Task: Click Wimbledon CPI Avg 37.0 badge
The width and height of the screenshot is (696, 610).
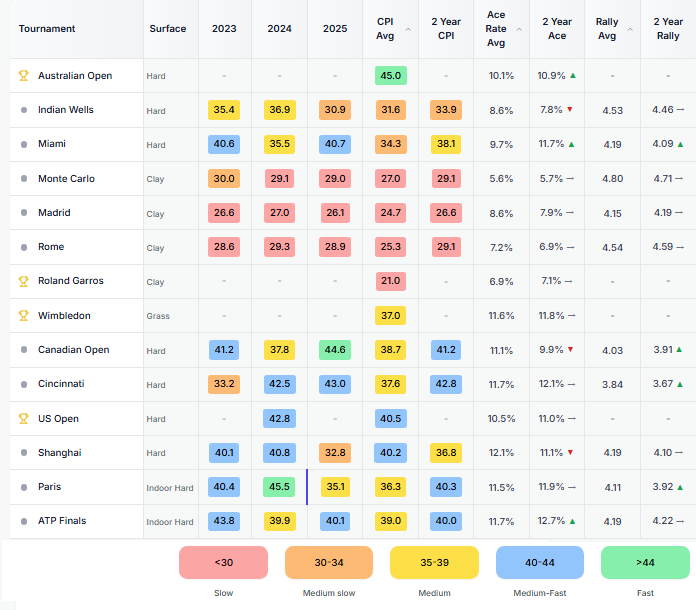Action: click(391, 315)
